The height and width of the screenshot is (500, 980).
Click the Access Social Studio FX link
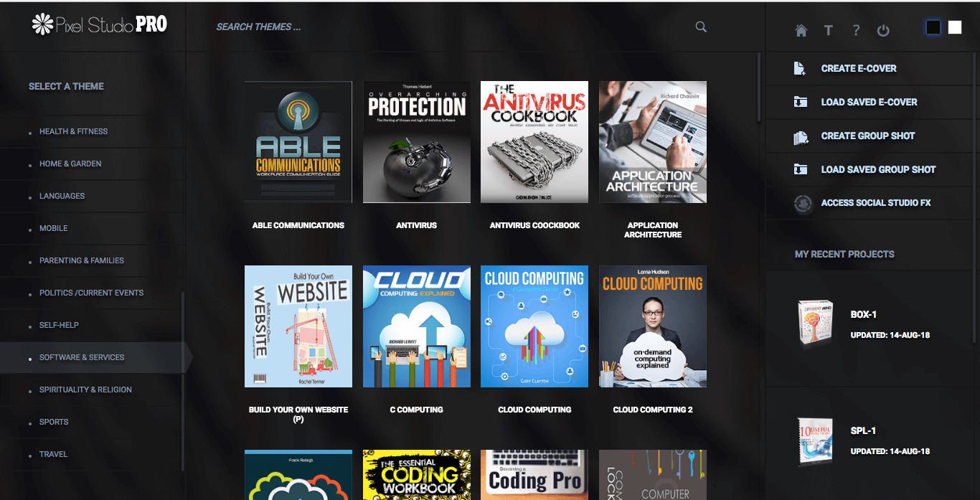pyautogui.click(x=876, y=203)
